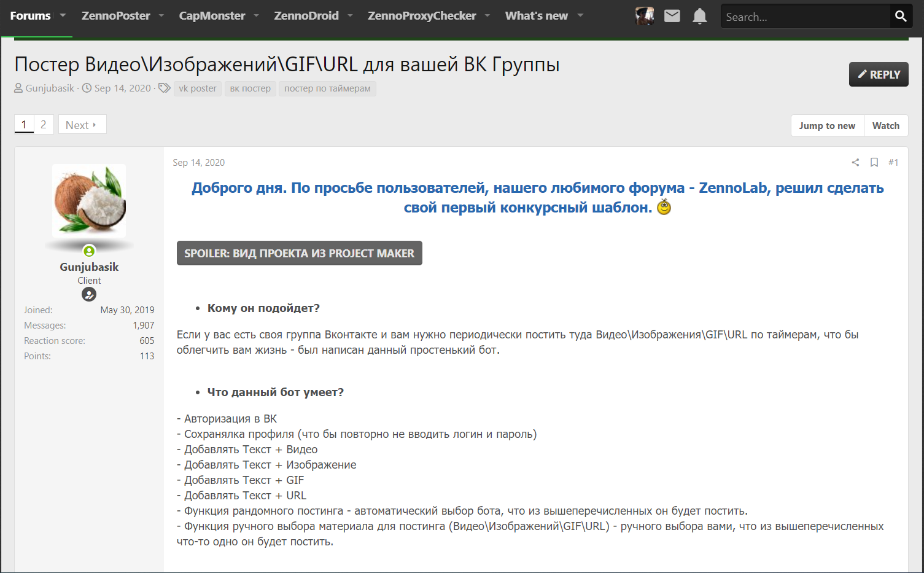Click the 605 reaction score value
The height and width of the screenshot is (573, 924).
(147, 340)
